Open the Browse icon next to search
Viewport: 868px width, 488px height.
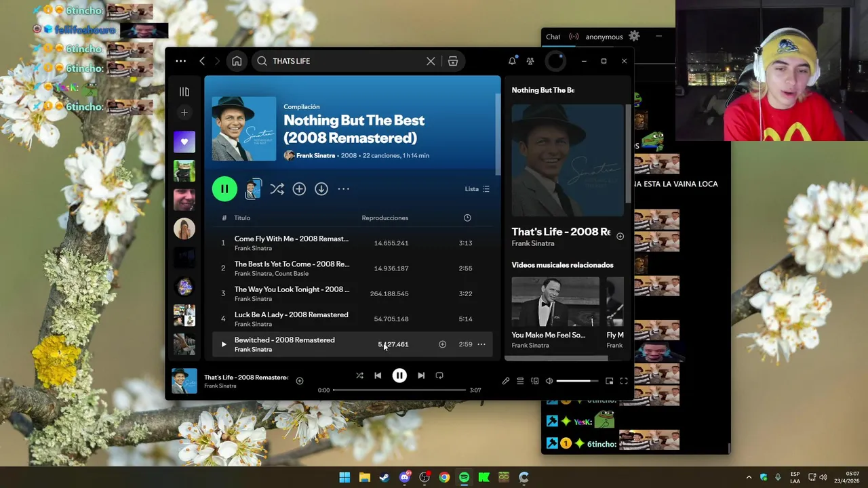[x=453, y=61]
